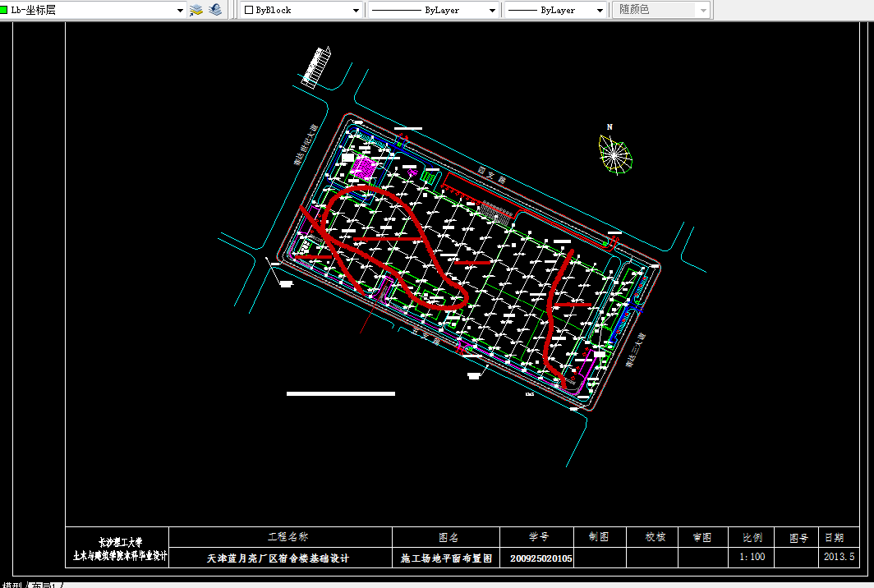This screenshot has width=874, height=588.
Task: Select the 制图 header cell
Action: coord(599,536)
